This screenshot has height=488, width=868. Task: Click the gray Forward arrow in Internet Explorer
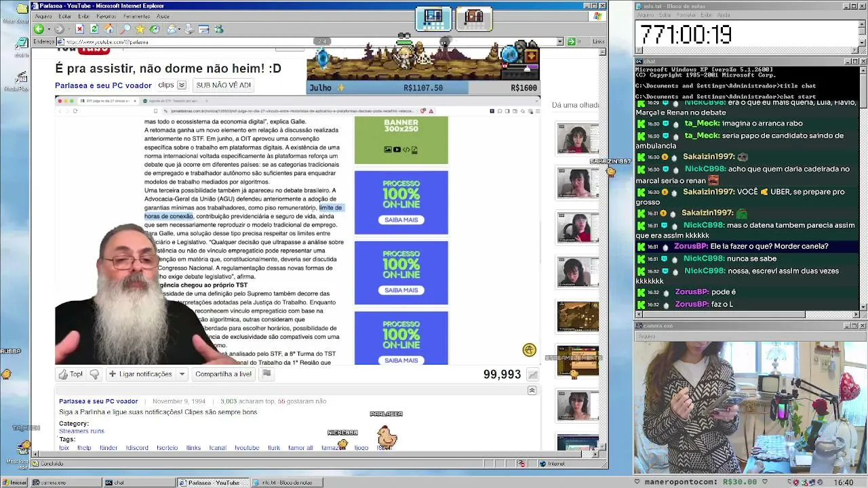point(59,29)
